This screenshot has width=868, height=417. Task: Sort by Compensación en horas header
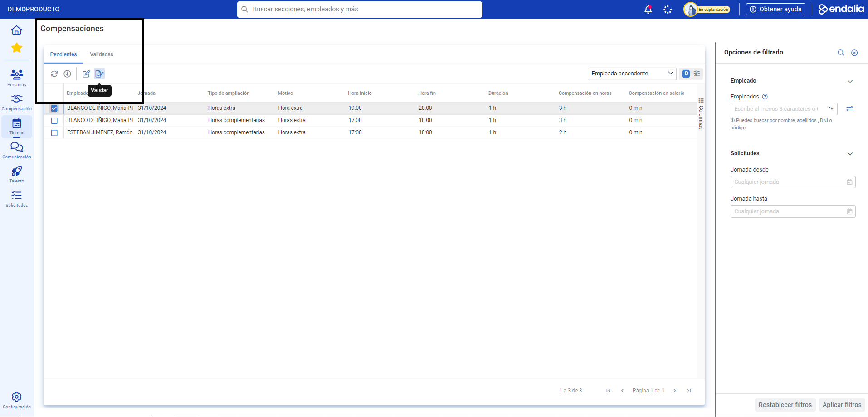click(585, 93)
